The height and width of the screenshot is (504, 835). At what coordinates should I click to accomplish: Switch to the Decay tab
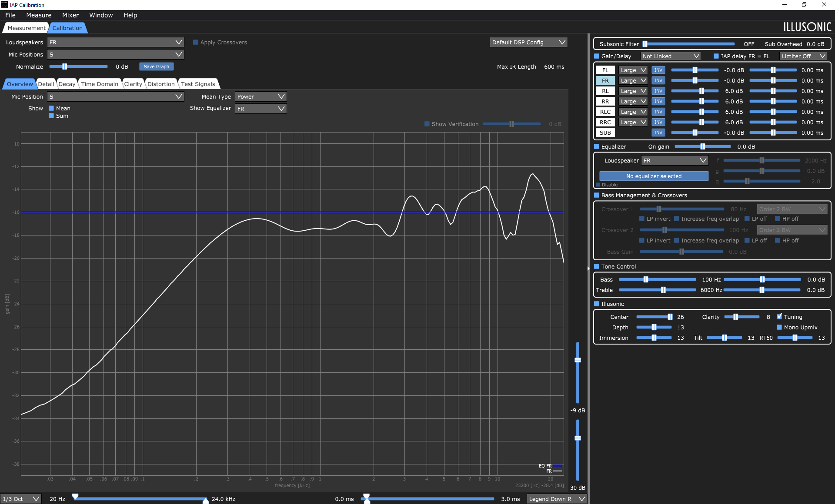click(67, 84)
